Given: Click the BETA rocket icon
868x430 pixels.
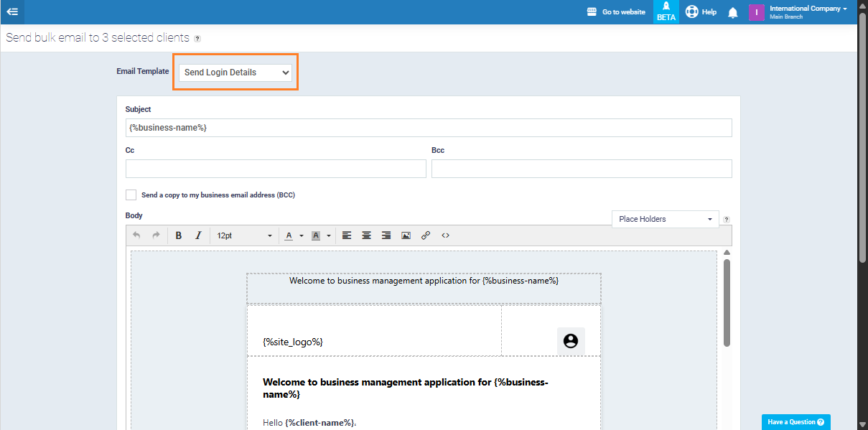Looking at the screenshot, I should (x=666, y=11).
